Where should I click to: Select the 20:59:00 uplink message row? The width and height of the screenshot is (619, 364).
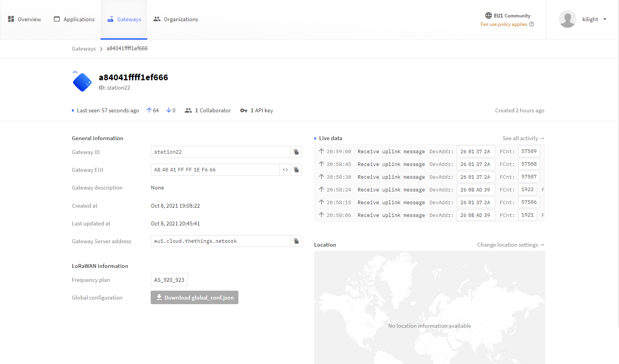tap(390, 152)
